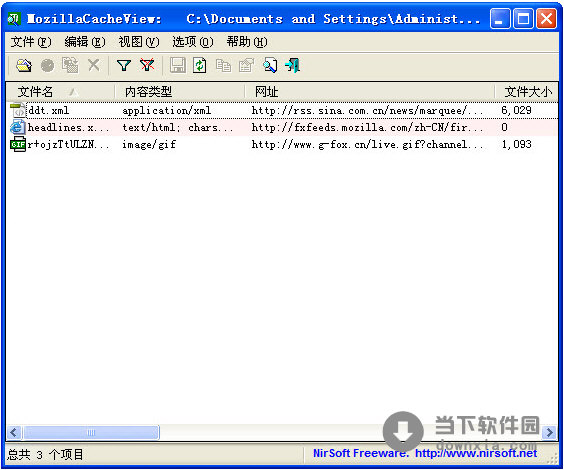The height and width of the screenshot is (470, 564).
Task: Select the r+ojzTtULZN... file name
Action: click(x=68, y=145)
